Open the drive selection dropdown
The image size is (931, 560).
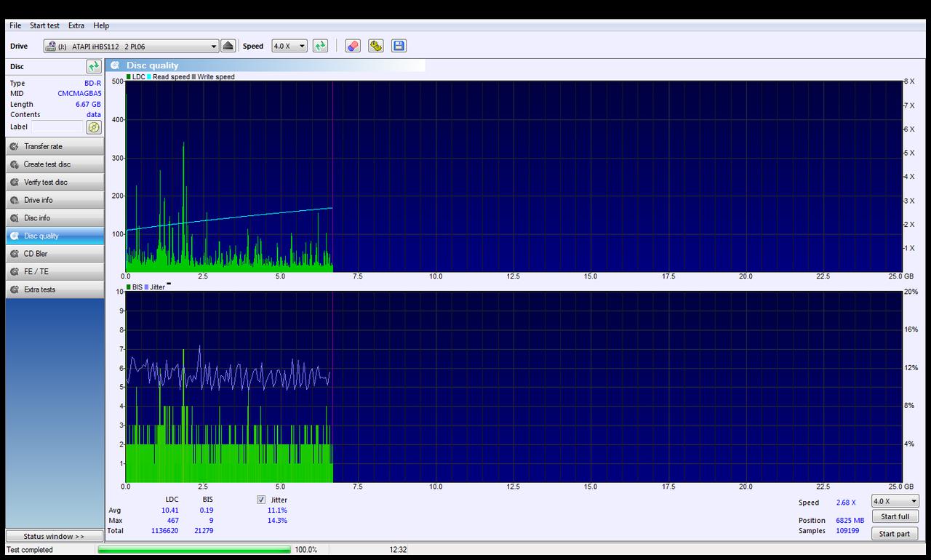(x=131, y=46)
